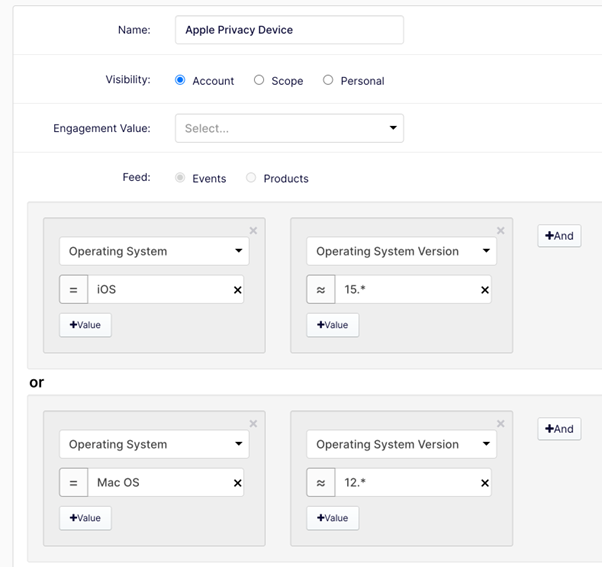602x567 pixels.
Task: Select Account visibility
Action: pyautogui.click(x=180, y=80)
